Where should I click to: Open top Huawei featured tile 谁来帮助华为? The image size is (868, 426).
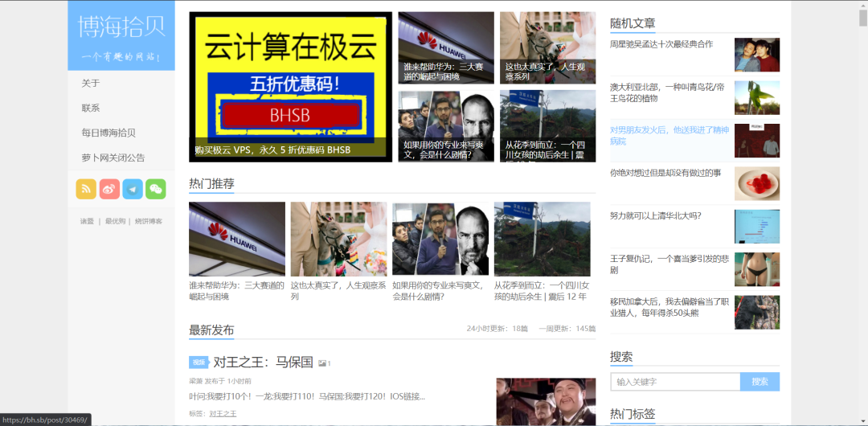(x=446, y=47)
